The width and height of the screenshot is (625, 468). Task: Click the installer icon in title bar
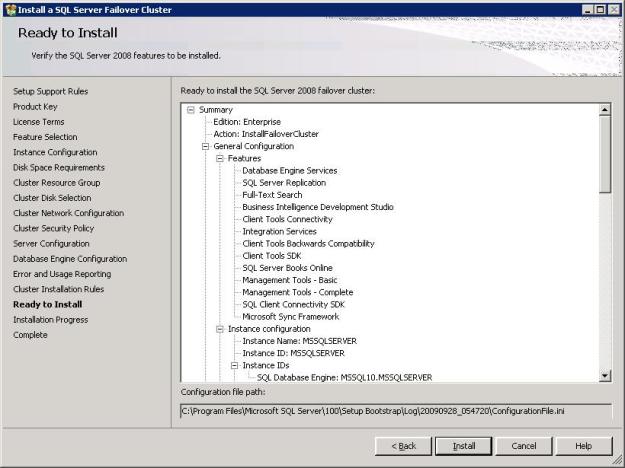(x=10, y=9)
